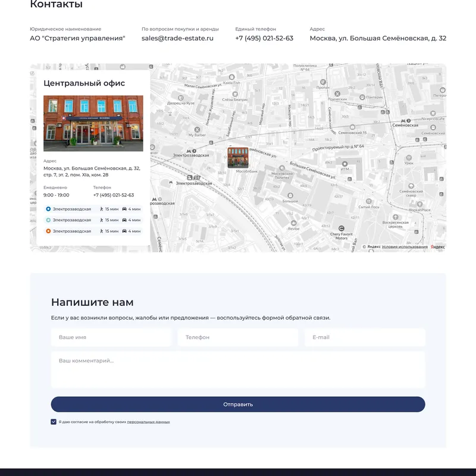Click the E-mail input field
476x476 pixels.
pyautogui.click(x=366, y=337)
